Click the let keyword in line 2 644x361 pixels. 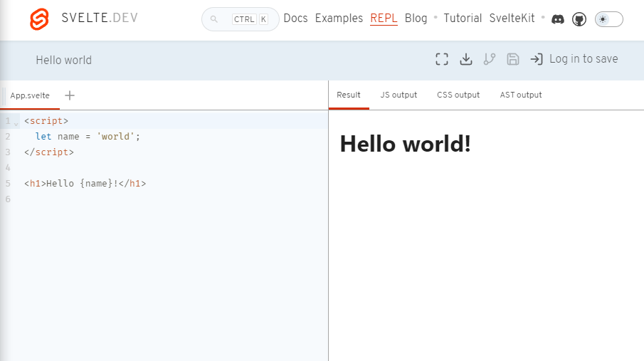pyautogui.click(x=43, y=137)
